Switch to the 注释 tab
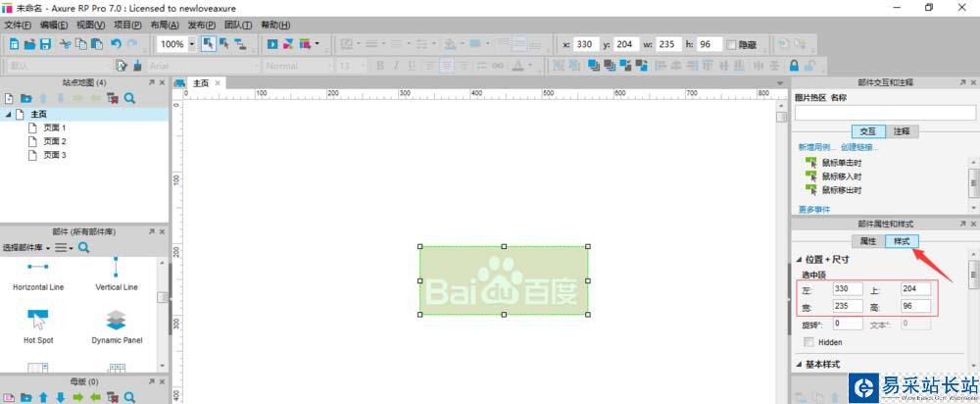 pyautogui.click(x=902, y=131)
